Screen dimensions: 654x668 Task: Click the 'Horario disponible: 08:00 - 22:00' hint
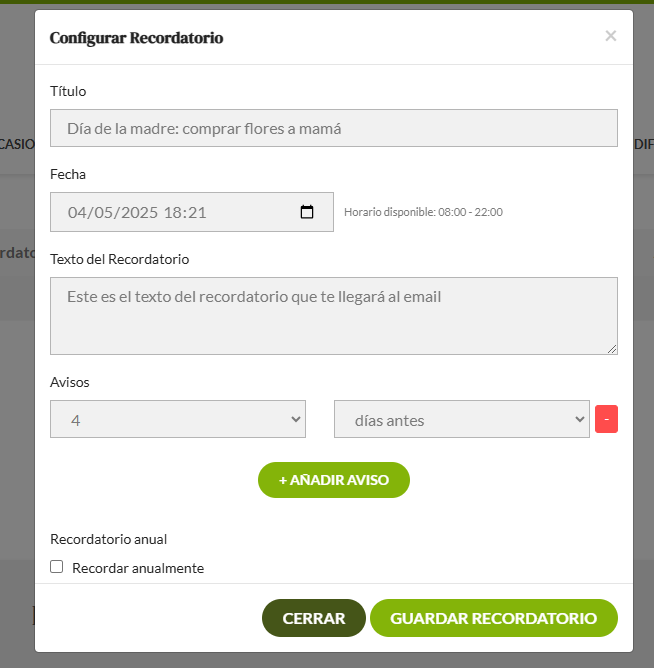point(423,212)
